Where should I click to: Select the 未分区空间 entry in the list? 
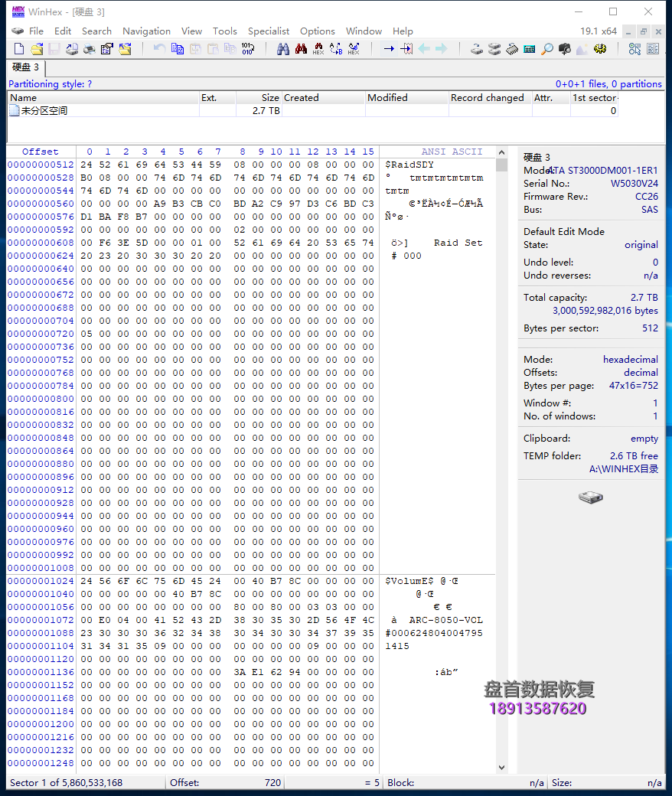(x=44, y=111)
